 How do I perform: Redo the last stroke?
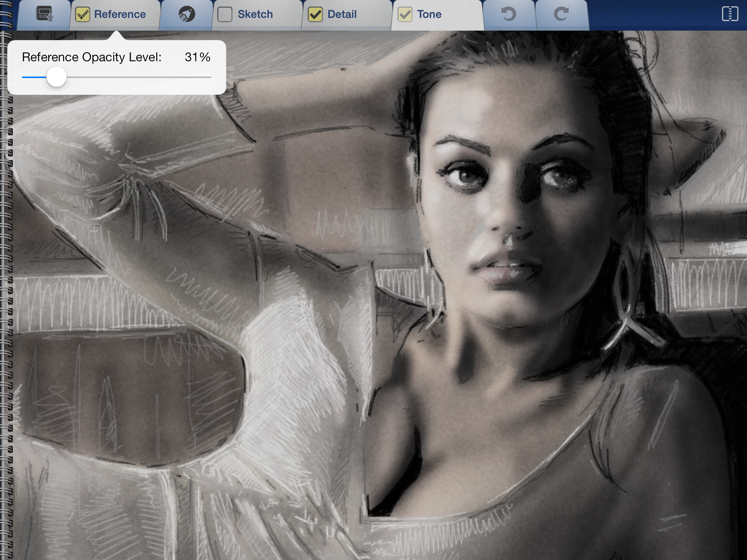pos(561,15)
